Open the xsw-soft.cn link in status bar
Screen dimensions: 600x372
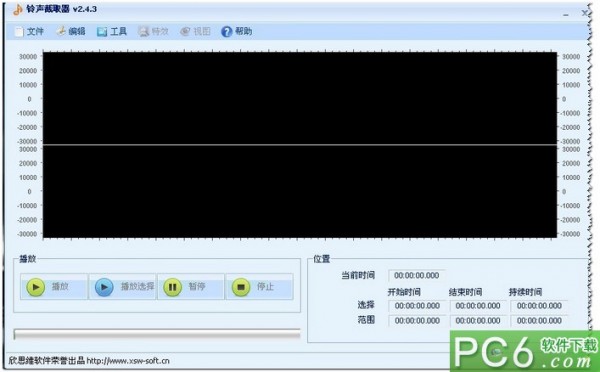point(128,361)
